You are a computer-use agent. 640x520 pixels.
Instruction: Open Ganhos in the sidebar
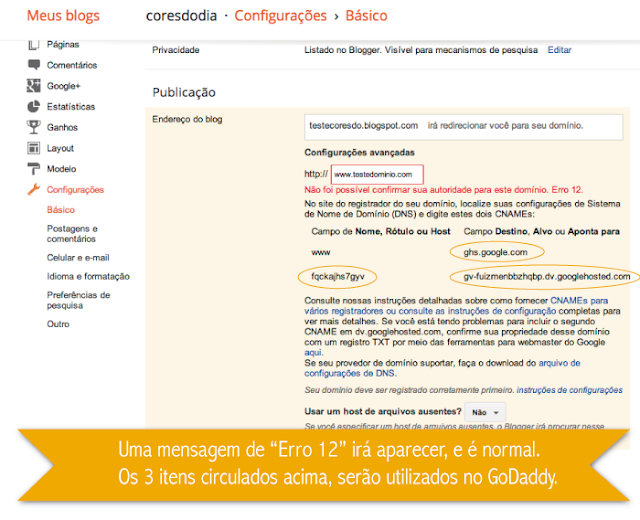(62, 127)
